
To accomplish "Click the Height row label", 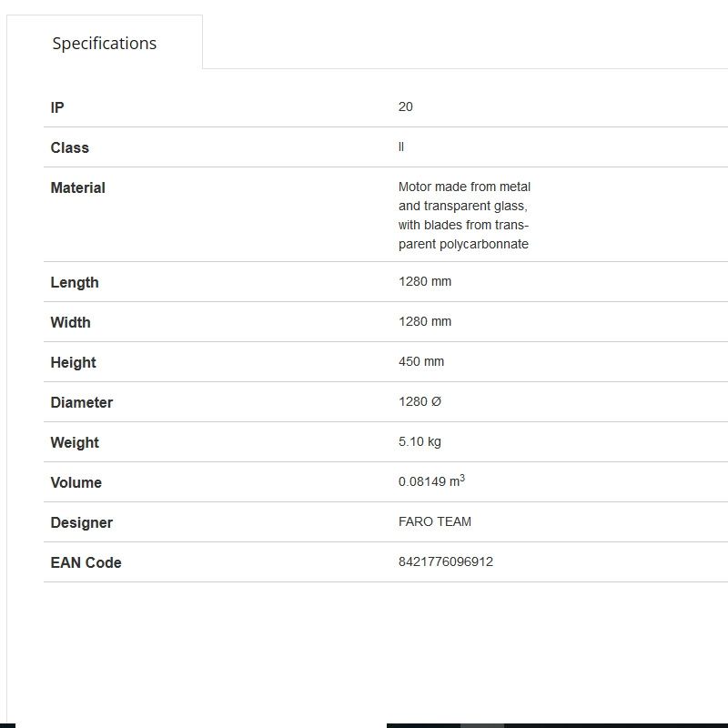I will 74,362.
